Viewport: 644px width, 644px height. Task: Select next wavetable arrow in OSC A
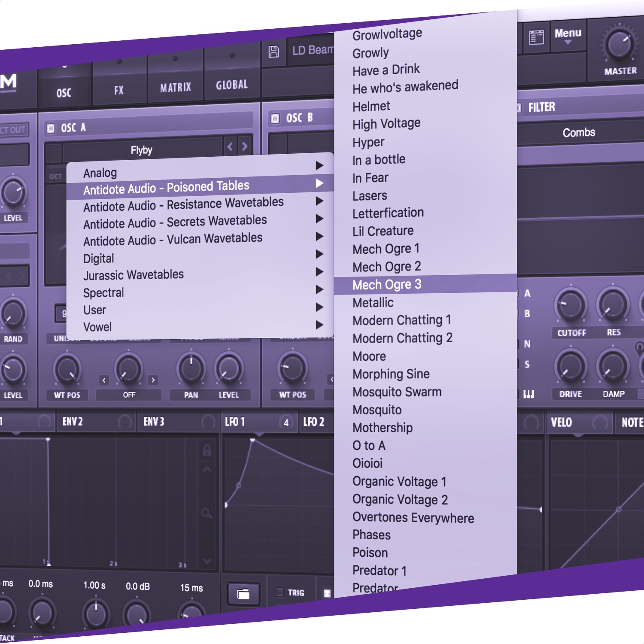[245, 146]
